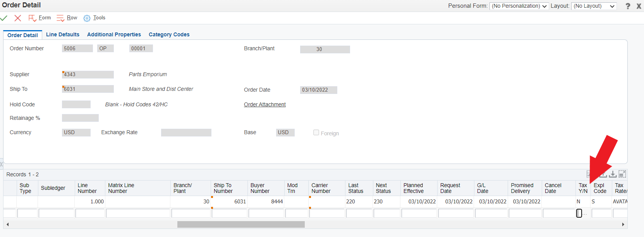The width and height of the screenshot is (644, 237).
Task: Click the Next Status cell 230
Action: click(x=386, y=201)
